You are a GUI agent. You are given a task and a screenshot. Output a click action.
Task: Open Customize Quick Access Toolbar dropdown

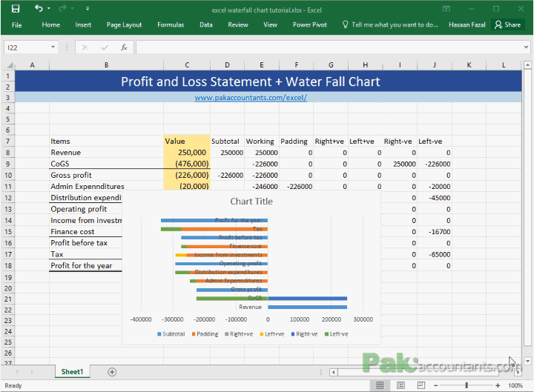point(88,8)
